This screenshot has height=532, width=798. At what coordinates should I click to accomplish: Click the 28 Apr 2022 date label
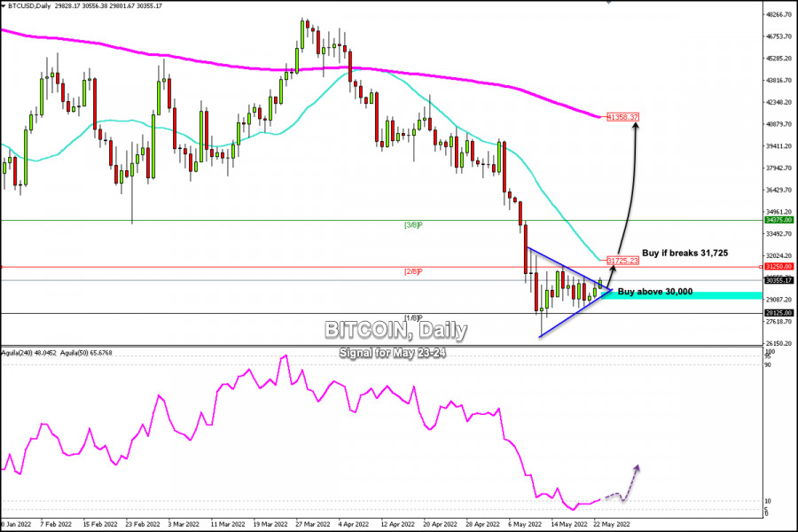pos(483,524)
